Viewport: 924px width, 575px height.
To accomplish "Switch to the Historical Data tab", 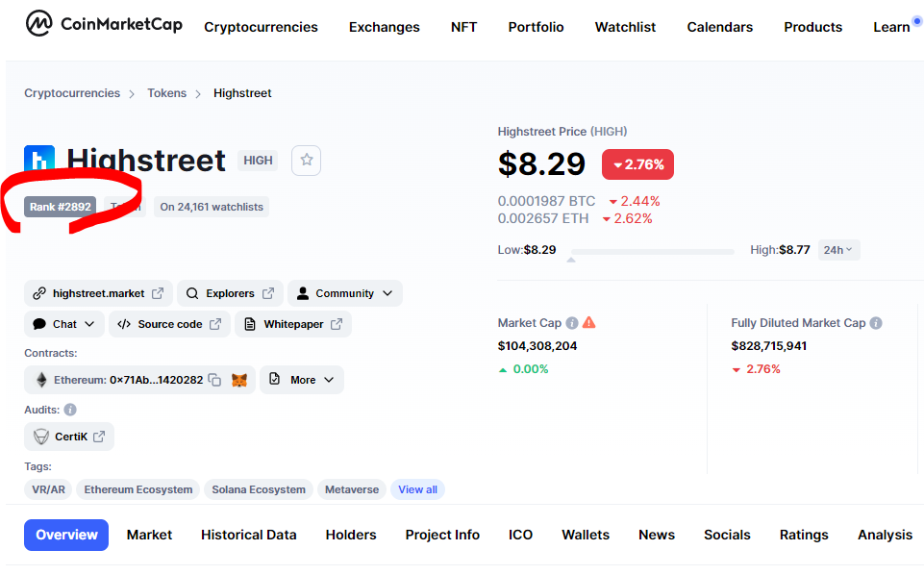I will pos(249,535).
